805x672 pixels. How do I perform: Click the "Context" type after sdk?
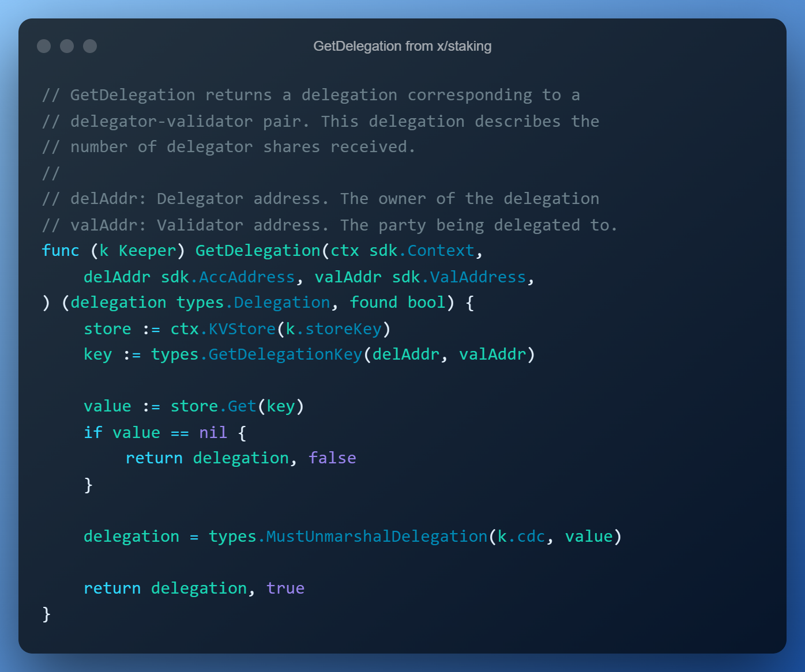pos(441,251)
